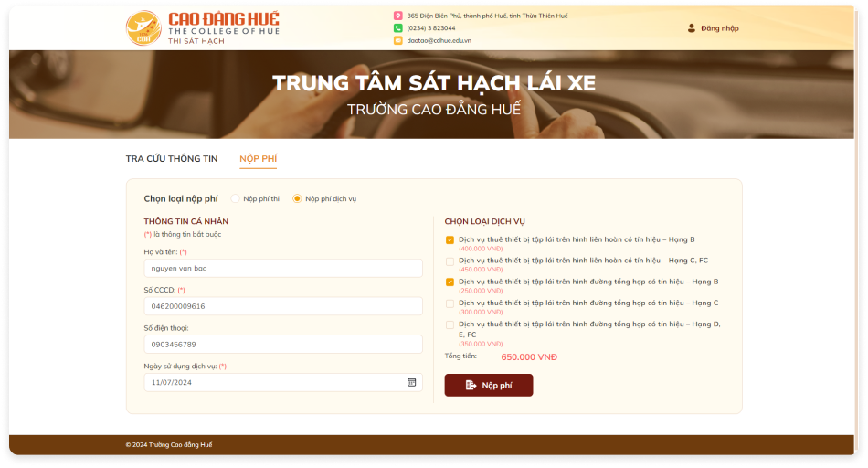
Task: Select the Nộp phí dịch vụ radio button
Action: pos(297,198)
